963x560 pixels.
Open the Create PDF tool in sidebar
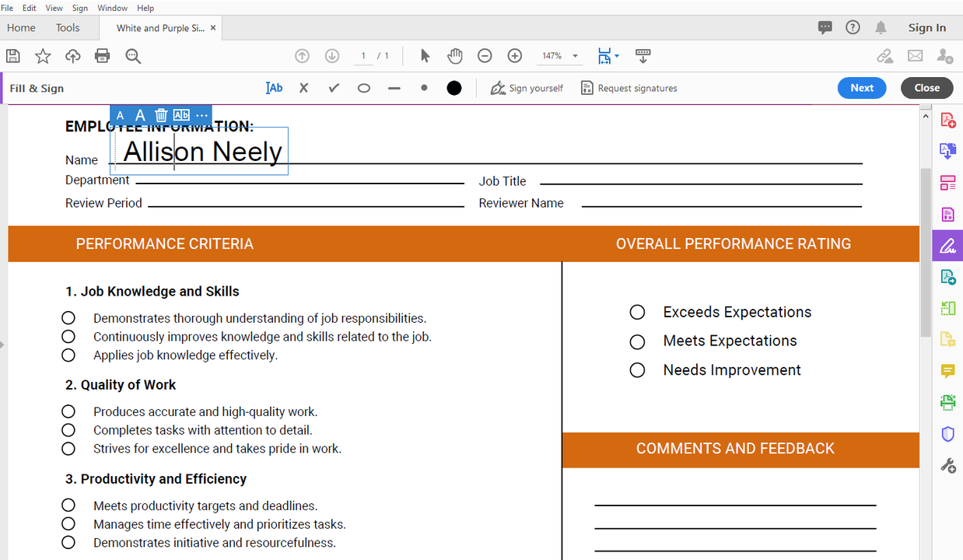947,119
